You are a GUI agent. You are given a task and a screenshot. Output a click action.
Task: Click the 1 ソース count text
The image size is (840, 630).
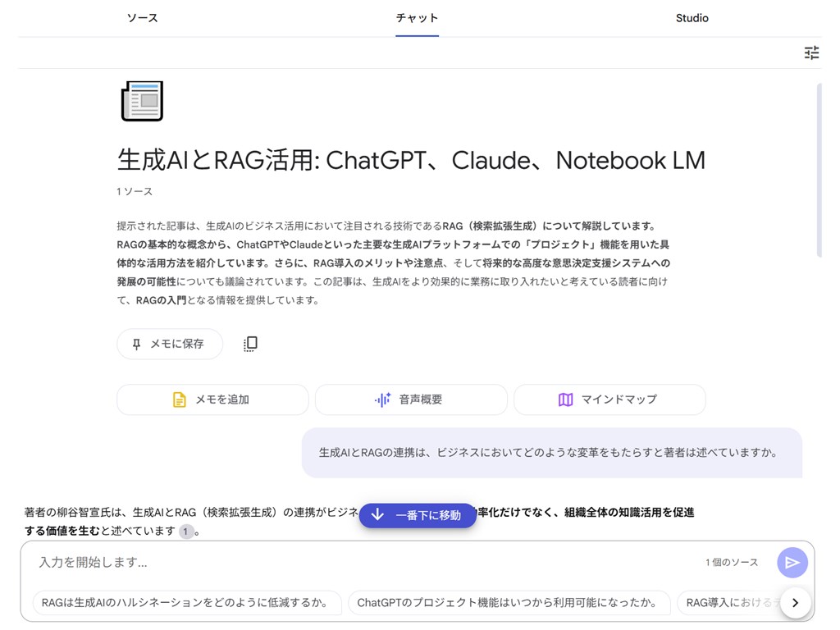pos(135,192)
